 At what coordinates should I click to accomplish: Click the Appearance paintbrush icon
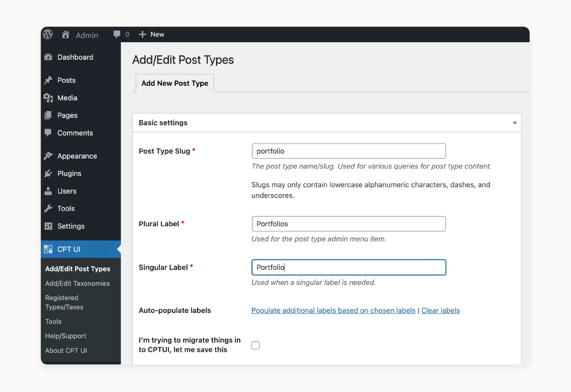click(48, 156)
